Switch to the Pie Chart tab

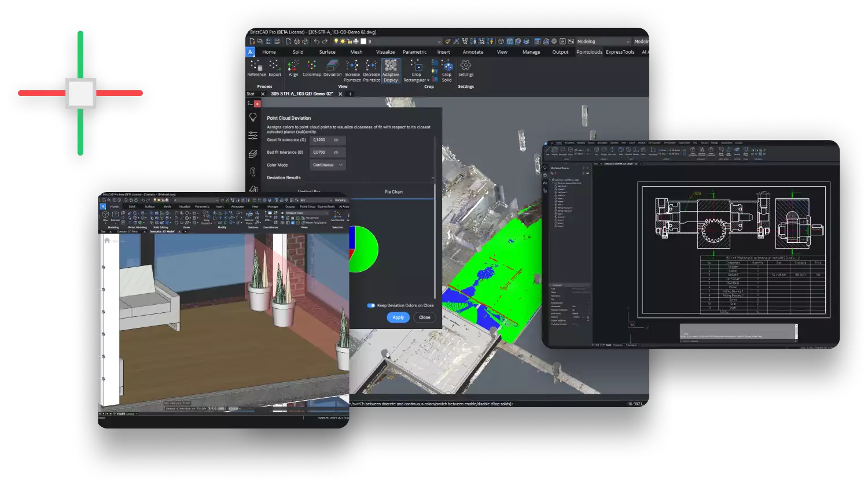(x=393, y=192)
